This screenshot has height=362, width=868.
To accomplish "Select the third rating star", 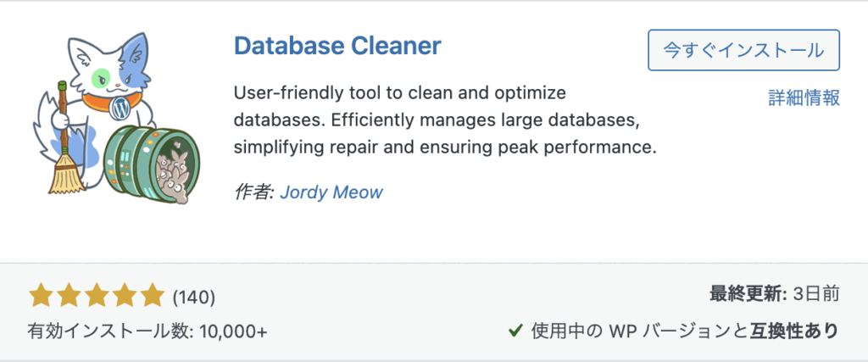I will pos(96,296).
